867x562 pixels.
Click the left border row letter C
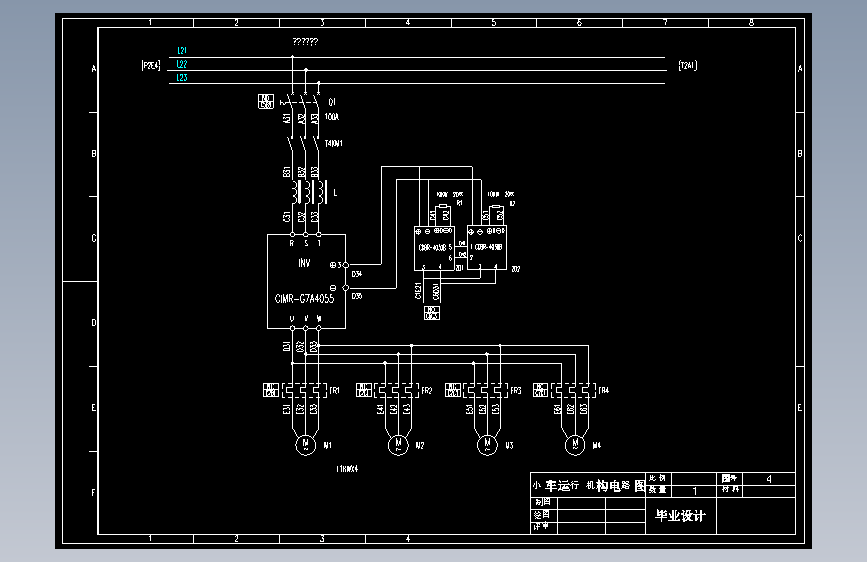click(94, 238)
